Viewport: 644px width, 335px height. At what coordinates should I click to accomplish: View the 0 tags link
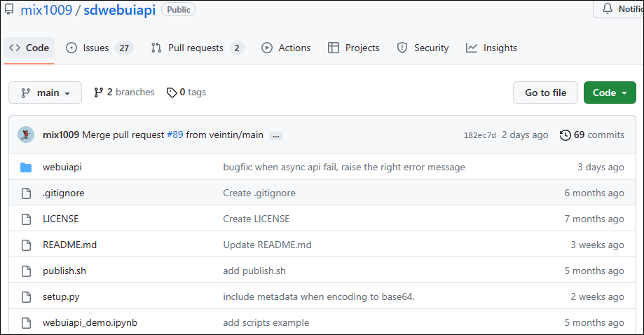186,93
